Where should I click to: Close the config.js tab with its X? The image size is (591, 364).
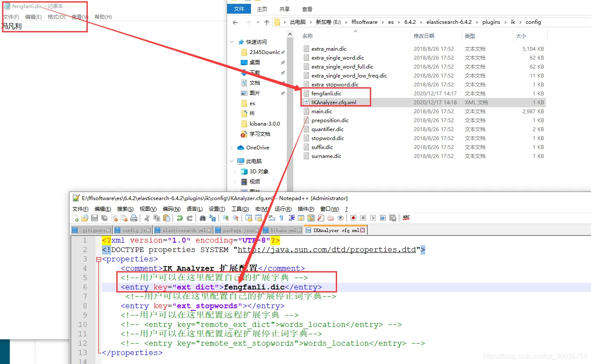point(149,230)
